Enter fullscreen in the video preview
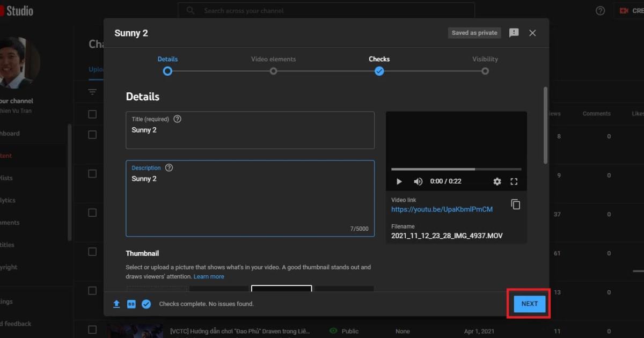 [x=514, y=181]
